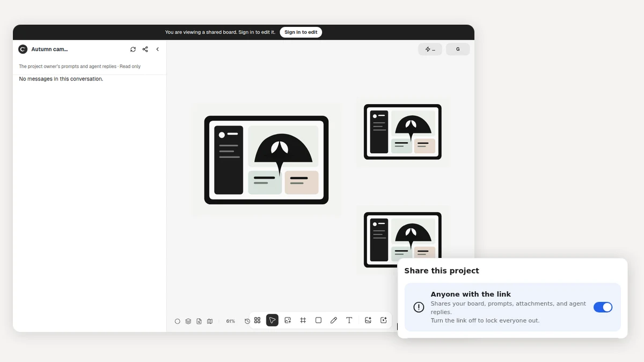The width and height of the screenshot is (644, 362).
Task: Open the layers panel icon
Action: tap(188, 321)
